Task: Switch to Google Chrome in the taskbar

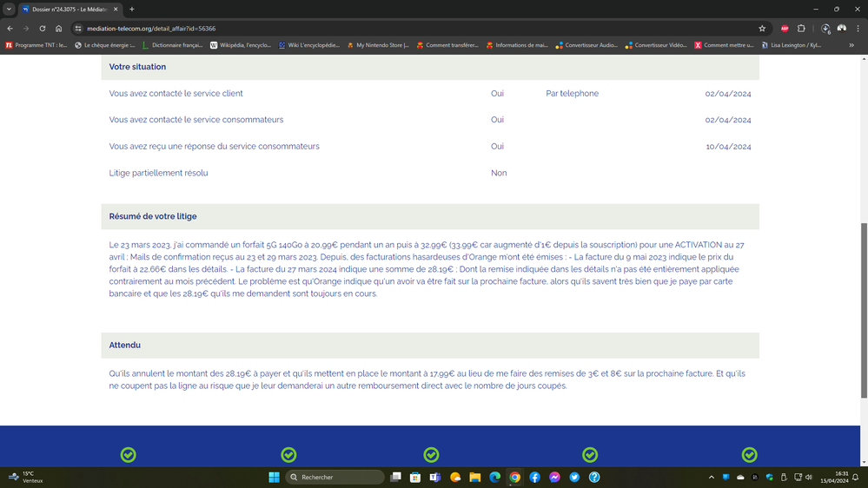Action: pyautogui.click(x=515, y=477)
